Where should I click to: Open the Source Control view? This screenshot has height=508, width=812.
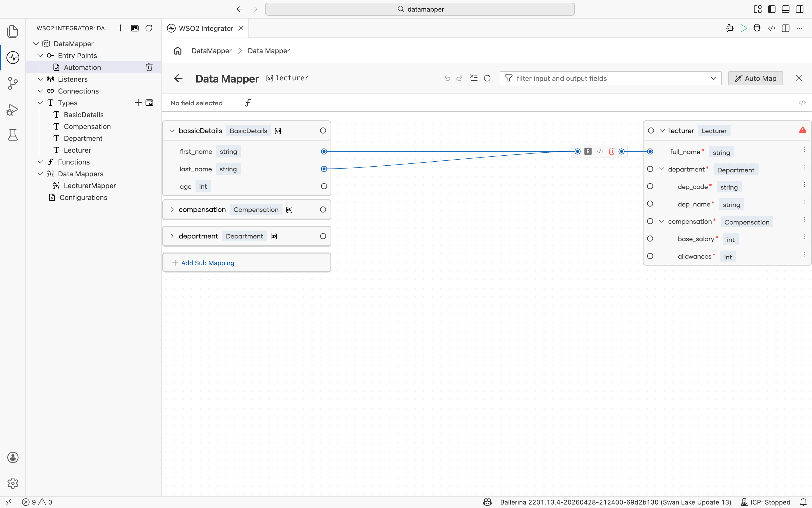(x=13, y=83)
